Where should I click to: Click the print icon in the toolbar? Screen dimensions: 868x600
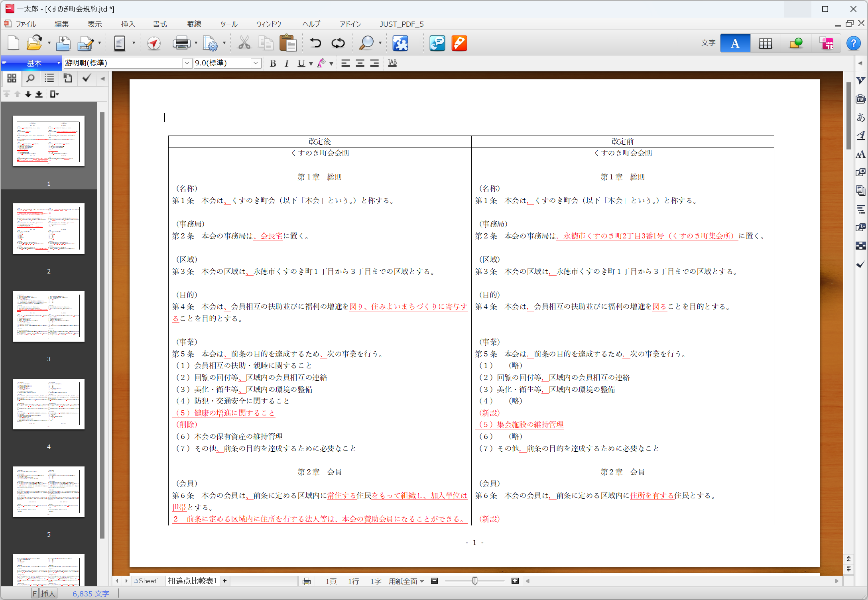pos(181,43)
